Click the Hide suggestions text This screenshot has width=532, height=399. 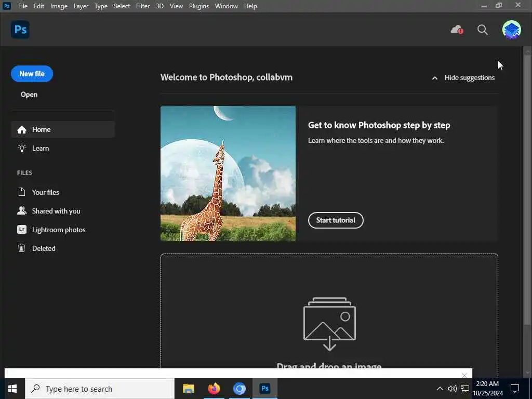click(x=470, y=78)
